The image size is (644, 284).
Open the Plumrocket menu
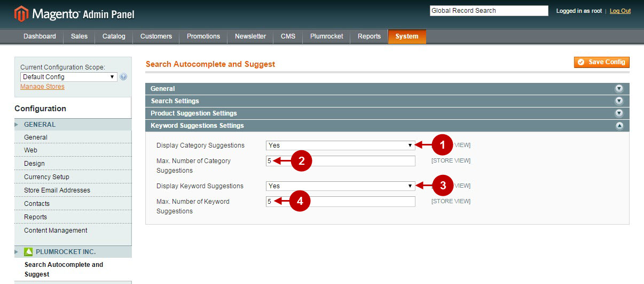click(326, 36)
